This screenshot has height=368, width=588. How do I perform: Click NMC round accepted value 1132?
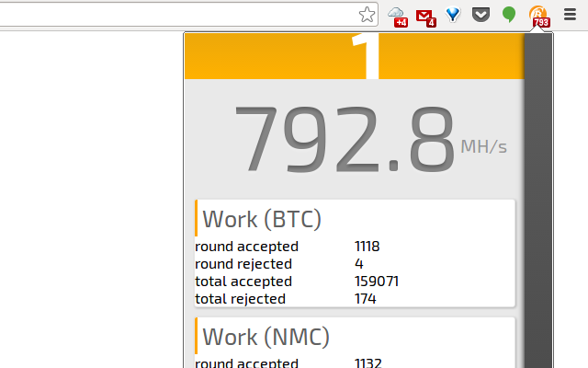(368, 362)
